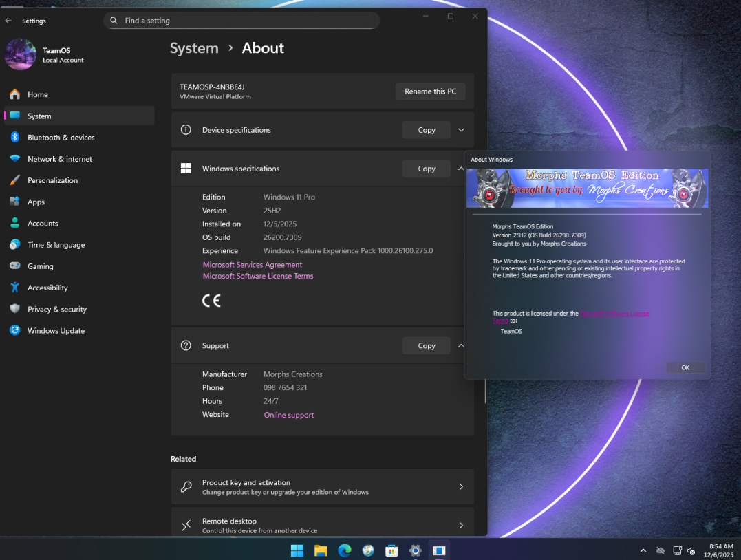Go to Privacy & security settings
Screen dimensions: 741x560
pyautogui.click(x=56, y=310)
